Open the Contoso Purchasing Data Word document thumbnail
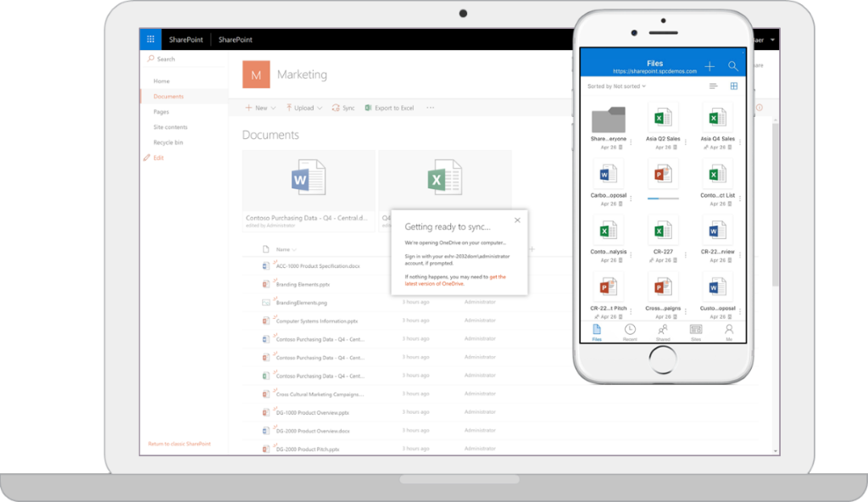Viewport: 868px width, 502px height. click(x=308, y=179)
